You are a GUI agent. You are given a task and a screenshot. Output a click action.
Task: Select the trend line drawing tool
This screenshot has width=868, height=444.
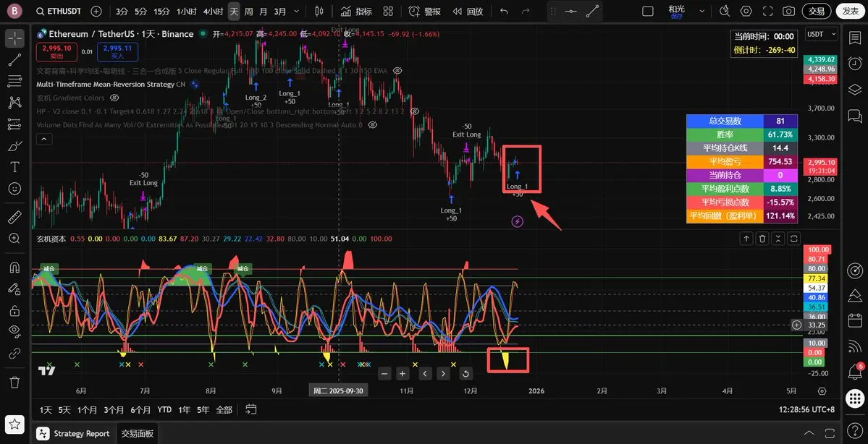(x=15, y=60)
